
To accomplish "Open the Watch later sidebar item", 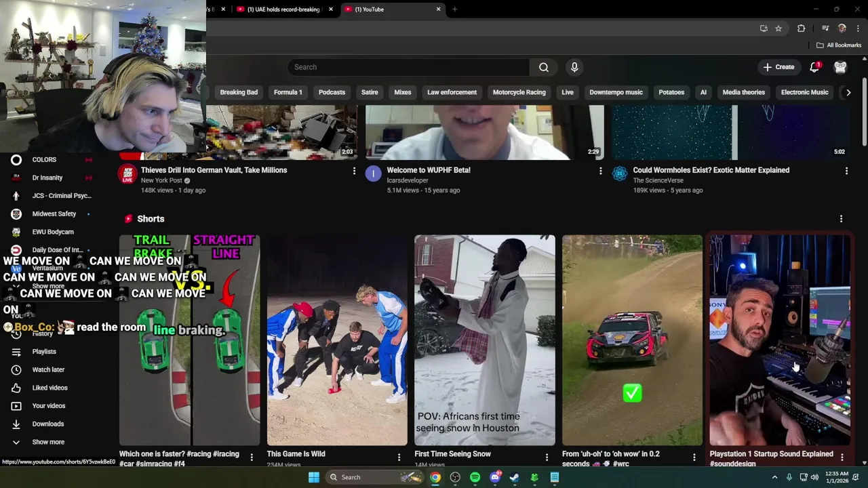I will 48,370.
